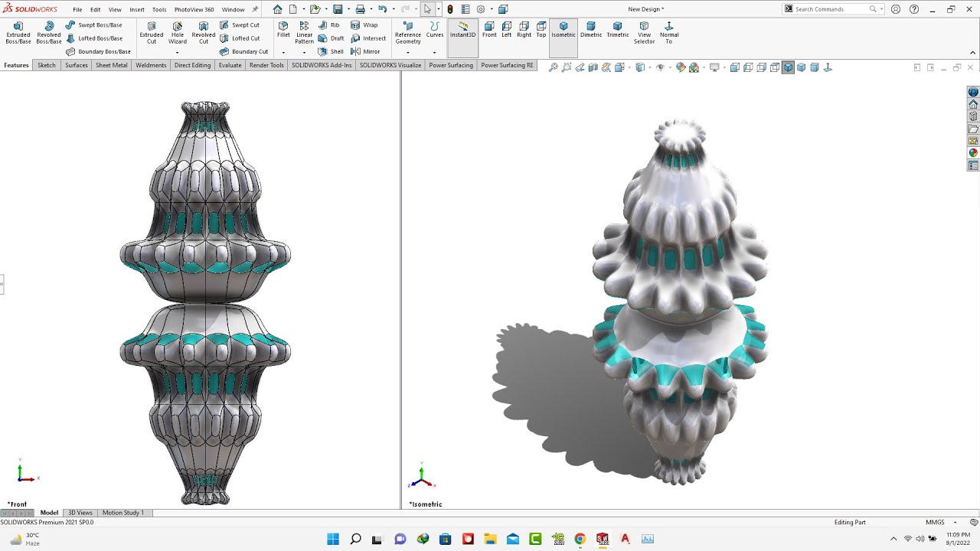Open the Insert menu
Viewport: 980px width, 551px height.
click(137, 10)
